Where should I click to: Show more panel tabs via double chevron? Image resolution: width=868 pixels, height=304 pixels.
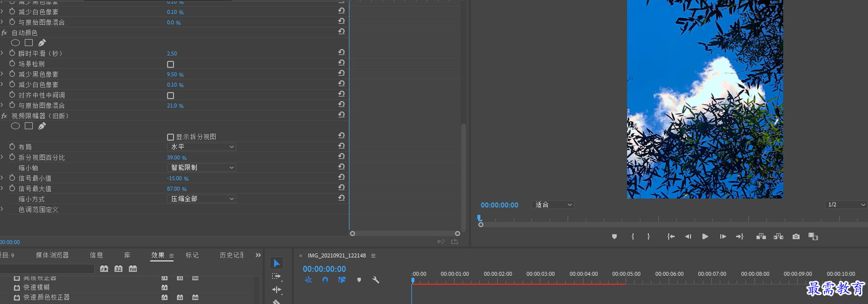258,255
